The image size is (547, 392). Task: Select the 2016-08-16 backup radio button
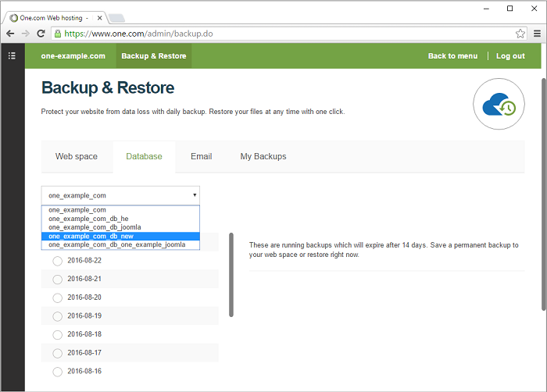click(58, 372)
